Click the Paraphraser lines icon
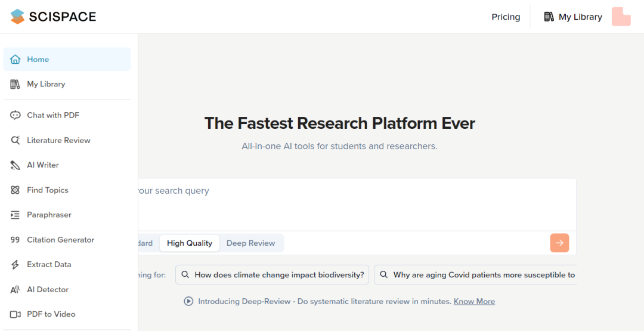Image resolution: width=644 pixels, height=331 pixels. 15,215
